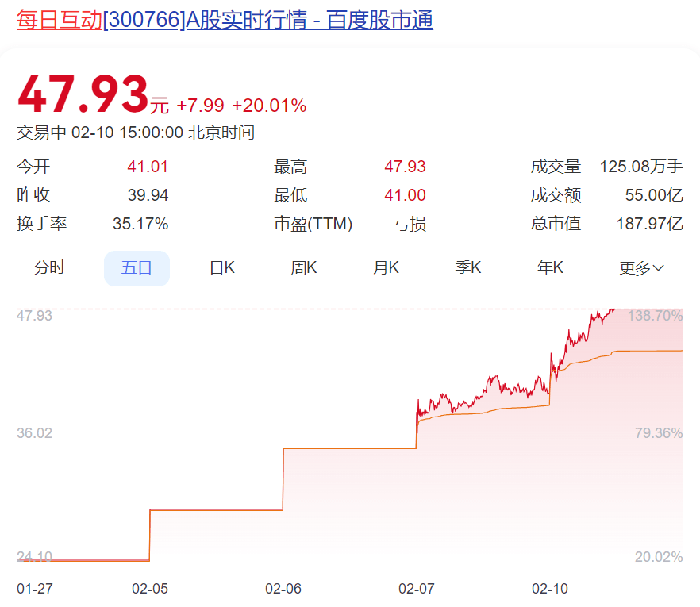Screen dimensions: 700x607
Task: Click the current price 47.93元
Action: [x=93, y=94]
